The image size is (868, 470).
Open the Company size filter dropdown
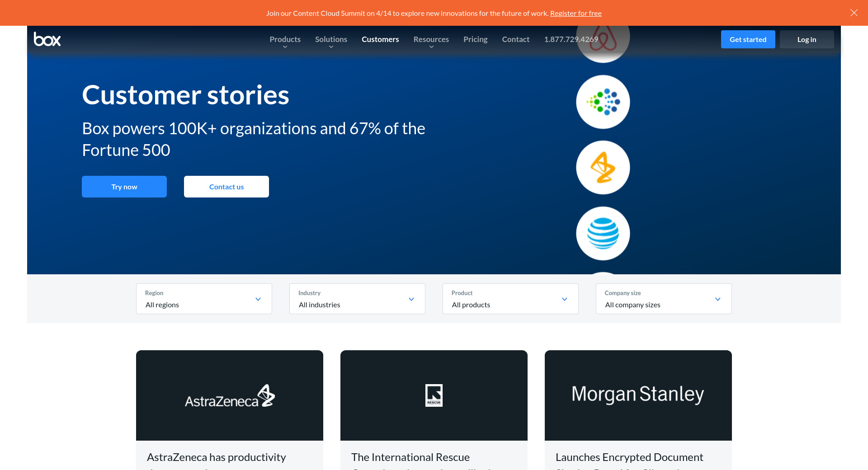click(663, 299)
